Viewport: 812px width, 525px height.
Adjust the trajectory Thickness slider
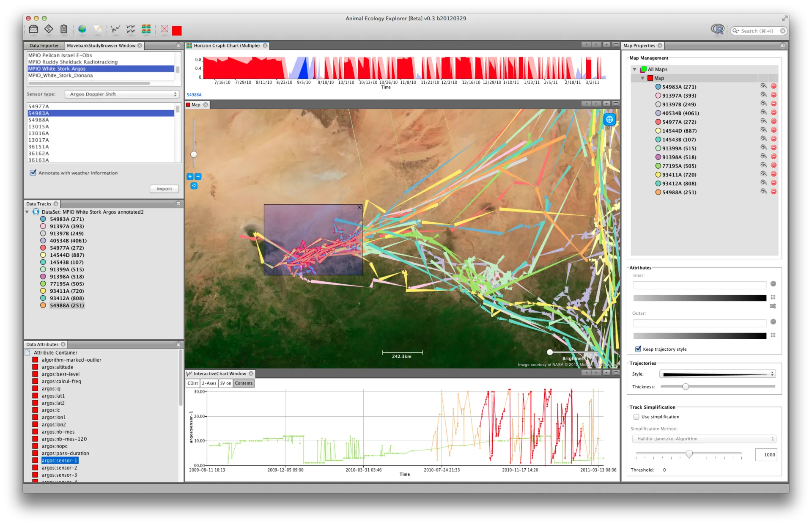[686, 386]
